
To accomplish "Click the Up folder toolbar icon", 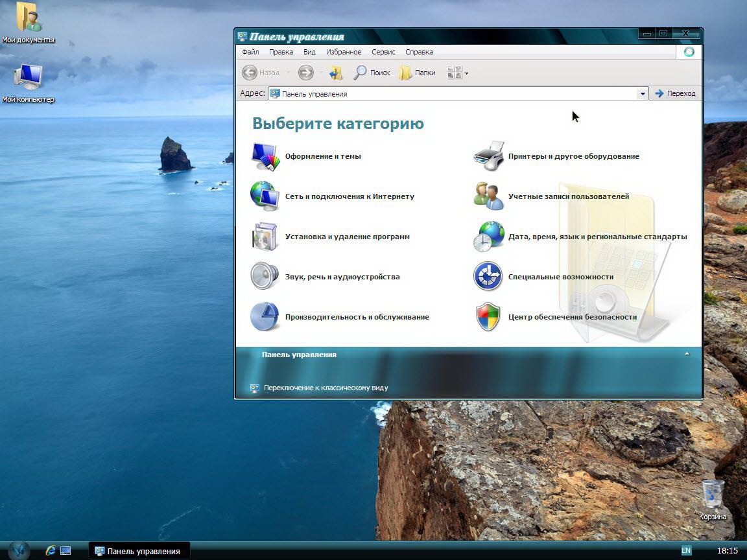I will (x=336, y=73).
